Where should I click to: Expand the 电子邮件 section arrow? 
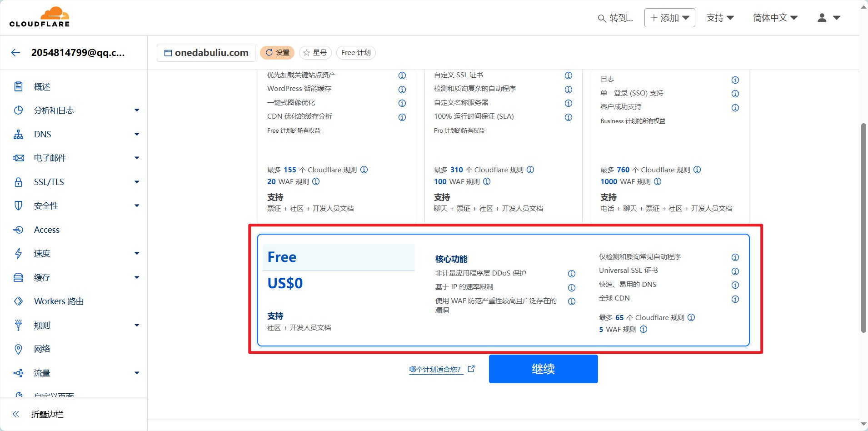(x=137, y=158)
